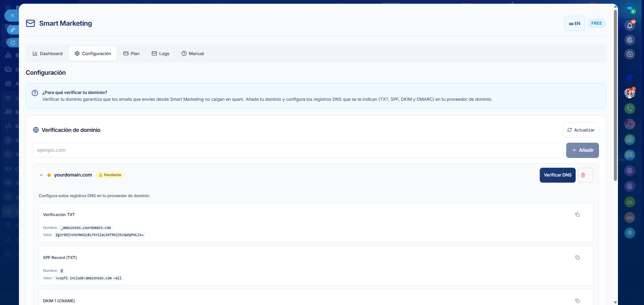The height and width of the screenshot is (305, 644).
Task: Copy the Verificación TXT record
Action: [x=577, y=215]
